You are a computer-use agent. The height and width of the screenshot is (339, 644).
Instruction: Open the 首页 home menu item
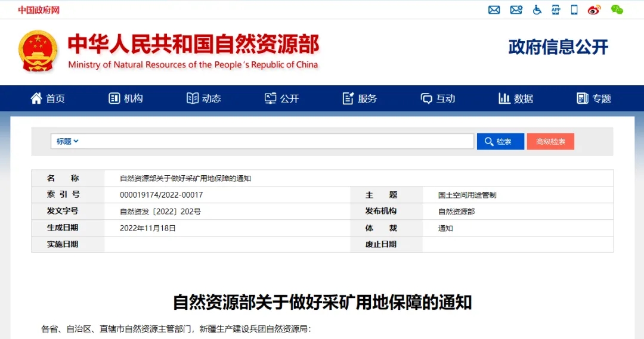48,98
